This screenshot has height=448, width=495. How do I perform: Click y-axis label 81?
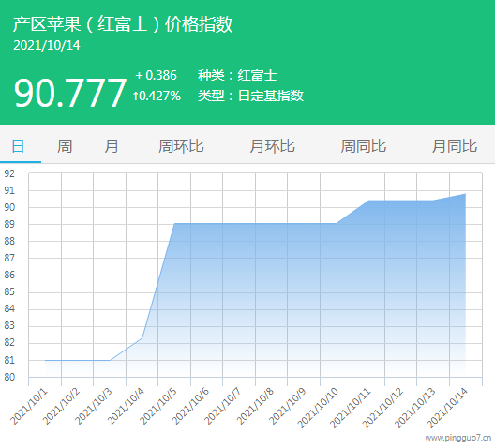(9, 360)
